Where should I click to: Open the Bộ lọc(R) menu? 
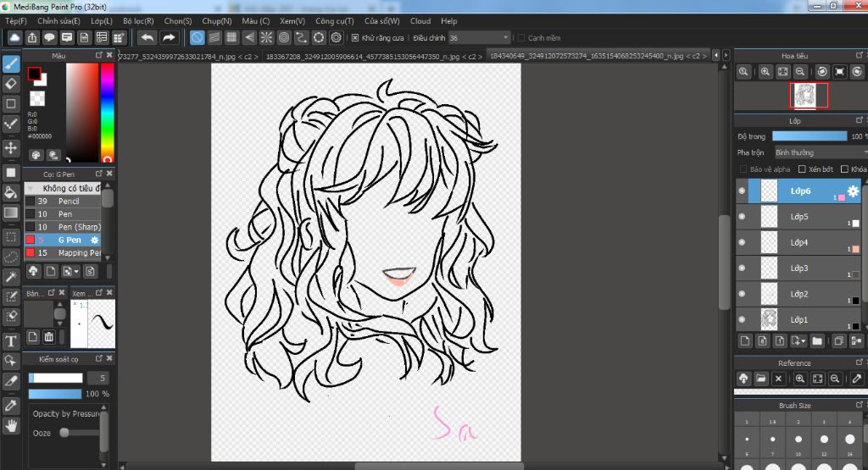pos(138,21)
